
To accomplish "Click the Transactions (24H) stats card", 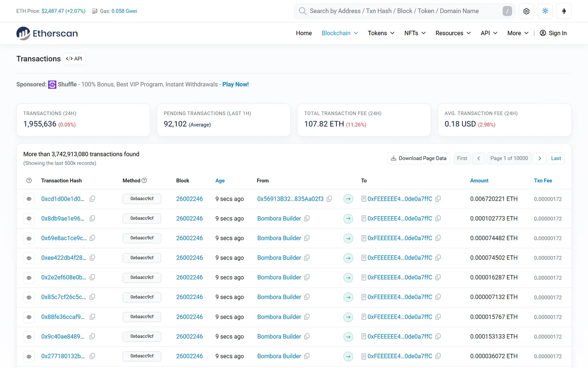I will click(83, 120).
